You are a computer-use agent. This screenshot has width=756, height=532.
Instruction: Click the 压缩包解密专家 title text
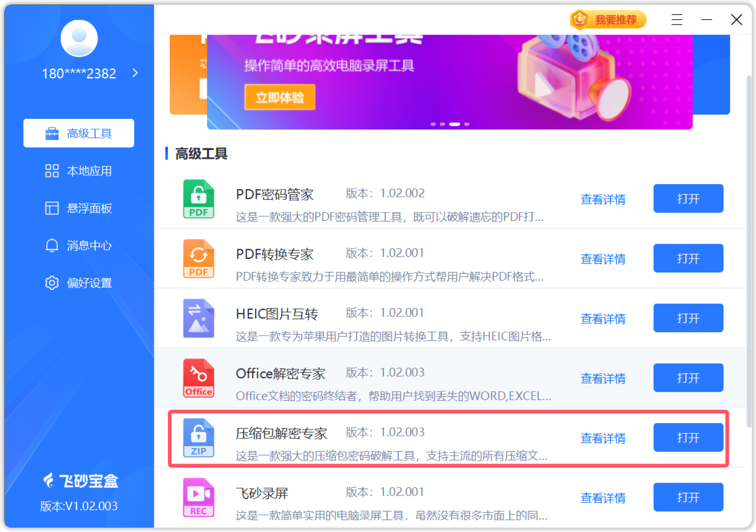281,433
